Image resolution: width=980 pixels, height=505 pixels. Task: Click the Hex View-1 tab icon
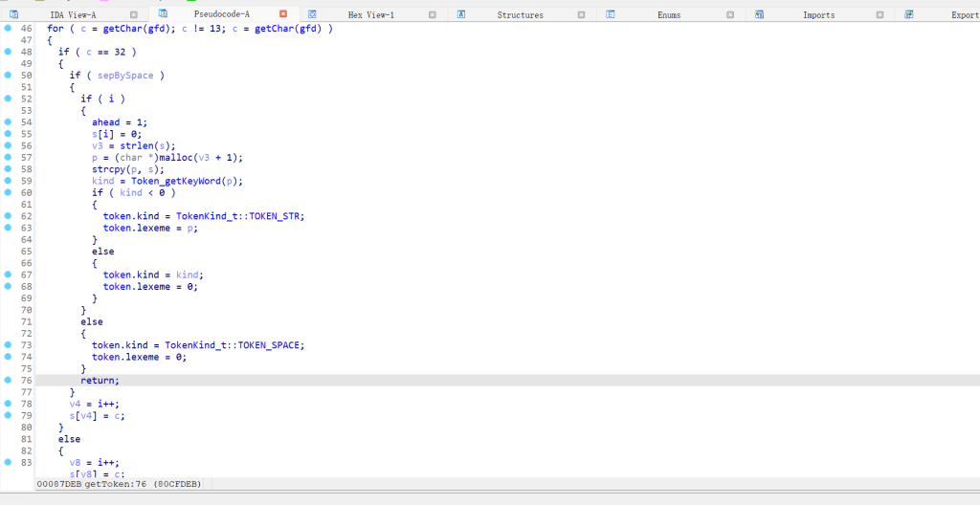tap(313, 14)
